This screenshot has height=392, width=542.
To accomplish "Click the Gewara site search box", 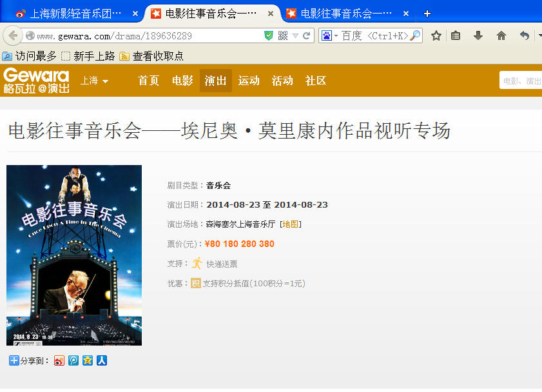I will [x=521, y=81].
